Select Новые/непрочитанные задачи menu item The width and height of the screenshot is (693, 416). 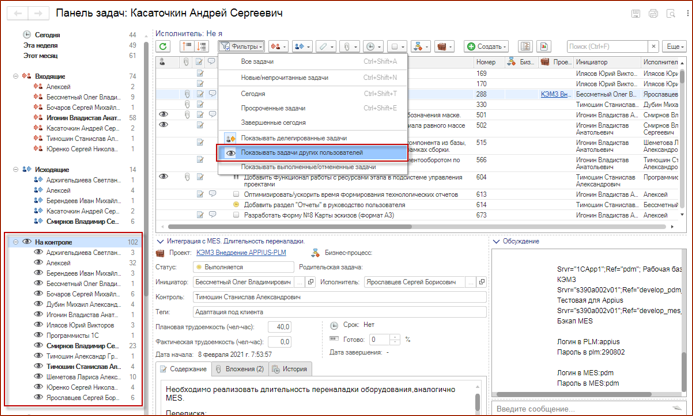tap(312, 77)
